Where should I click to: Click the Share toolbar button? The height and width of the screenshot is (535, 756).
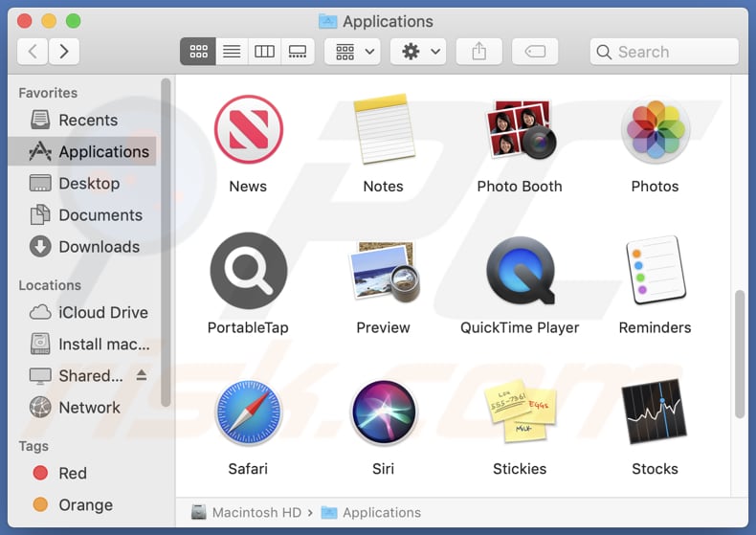(x=478, y=51)
